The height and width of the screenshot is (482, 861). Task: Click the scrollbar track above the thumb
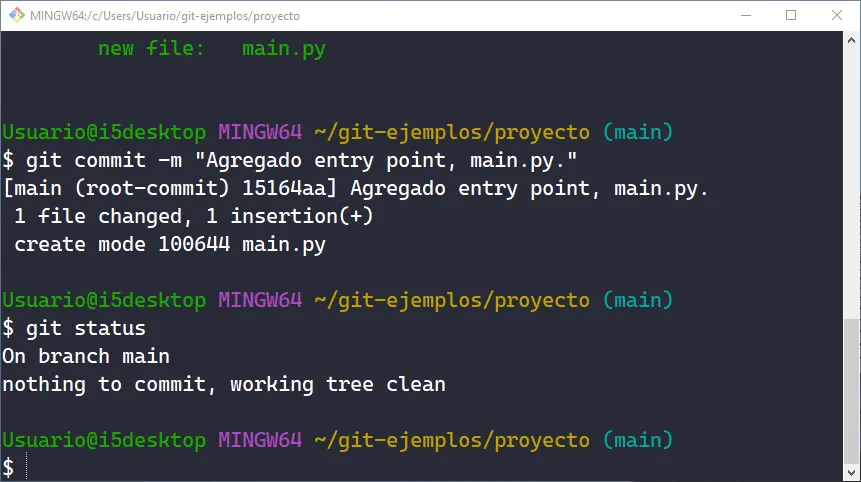[851, 180]
